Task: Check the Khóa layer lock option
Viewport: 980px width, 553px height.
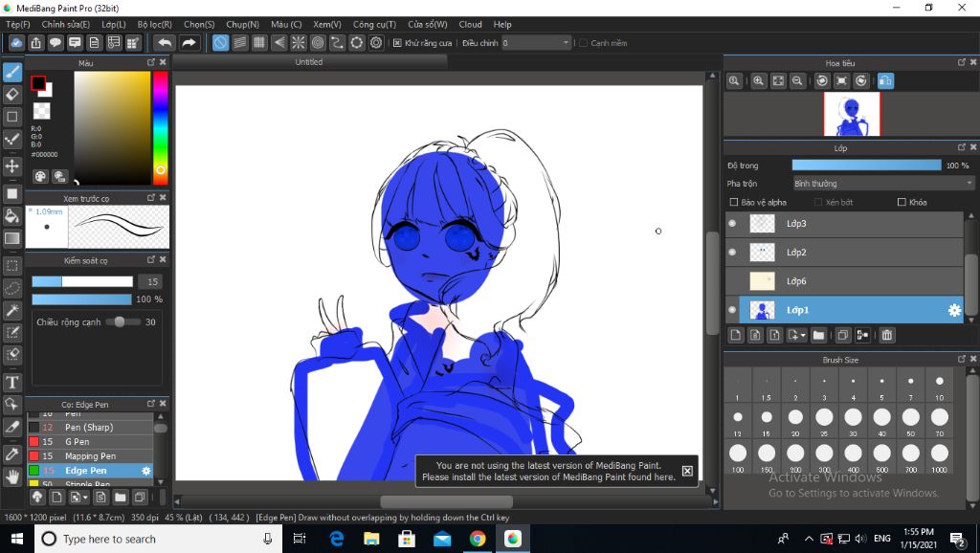Action: coord(902,202)
